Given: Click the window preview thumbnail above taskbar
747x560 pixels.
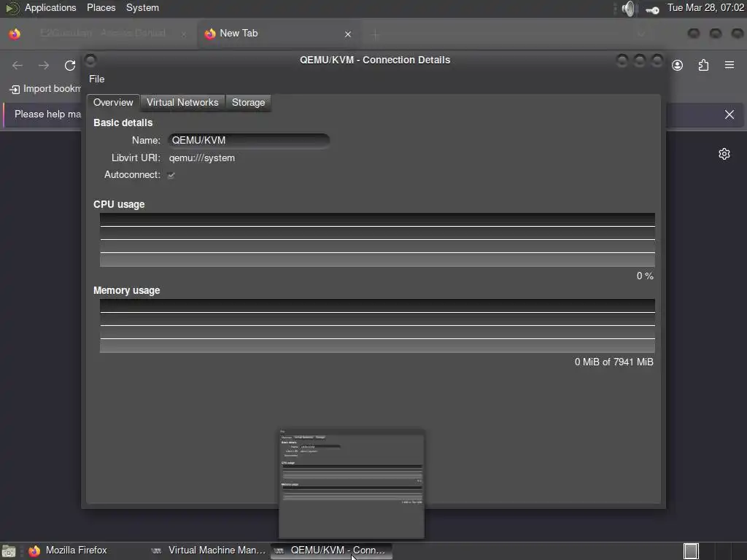Looking at the screenshot, I should [x=352, y=483].
